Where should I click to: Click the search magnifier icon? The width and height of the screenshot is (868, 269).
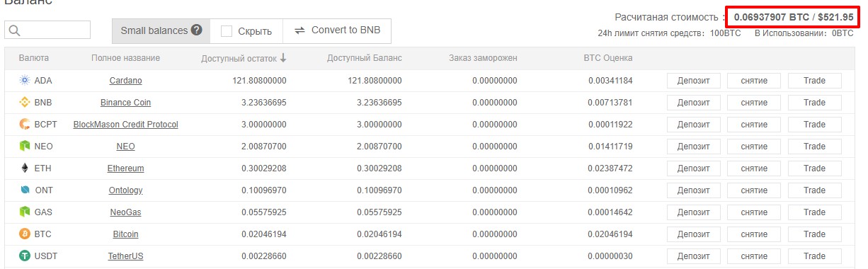point(14,30)
